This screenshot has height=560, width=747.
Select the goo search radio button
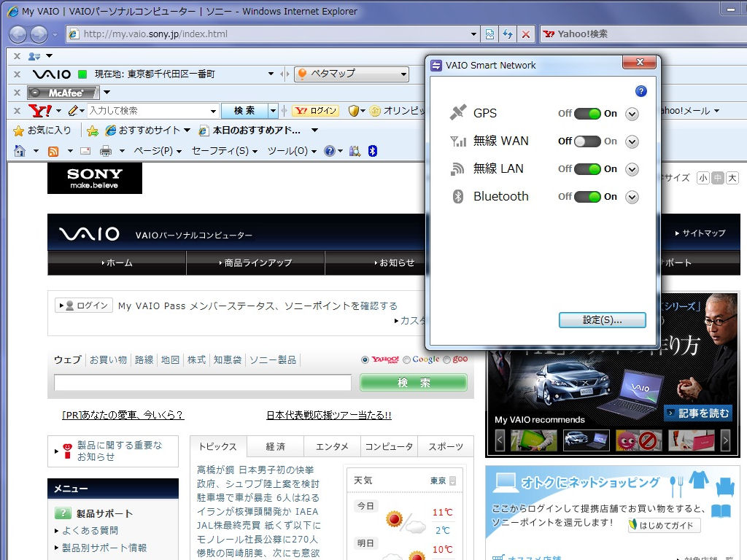click(x=446, y=359)
